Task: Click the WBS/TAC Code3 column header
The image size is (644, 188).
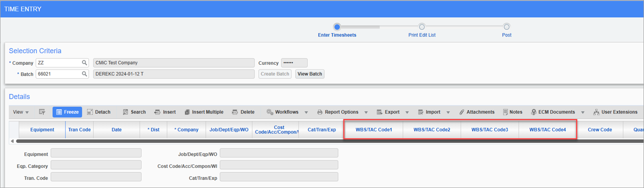Action: click(490, 129)
